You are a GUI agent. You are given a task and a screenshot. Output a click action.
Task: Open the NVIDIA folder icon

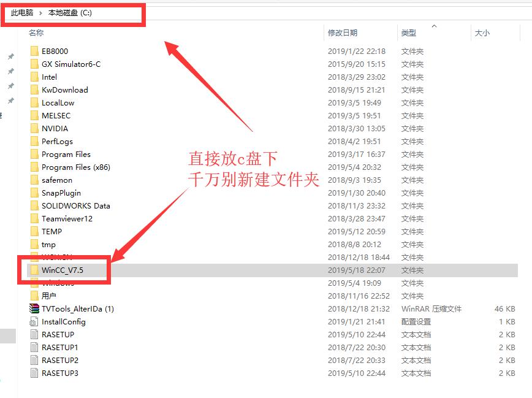pyautogui.click(x=35, y=128)
